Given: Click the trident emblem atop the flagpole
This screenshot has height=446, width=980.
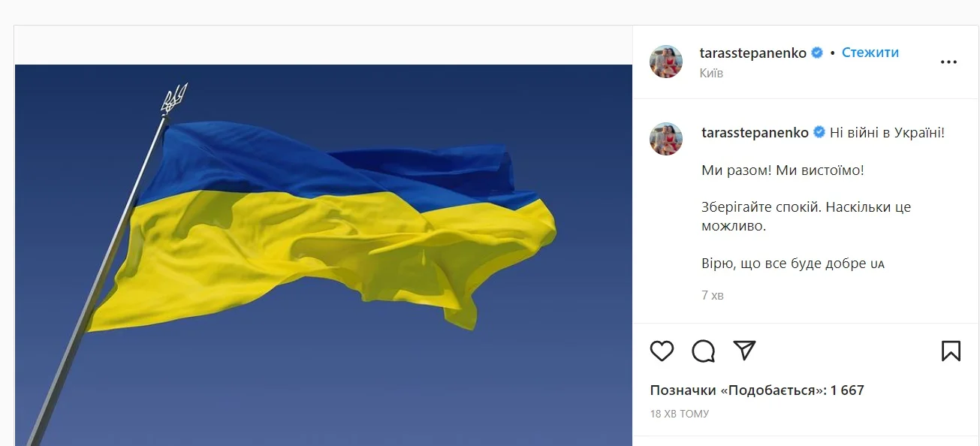Looking at the screenshot, I should pos(173,98).
